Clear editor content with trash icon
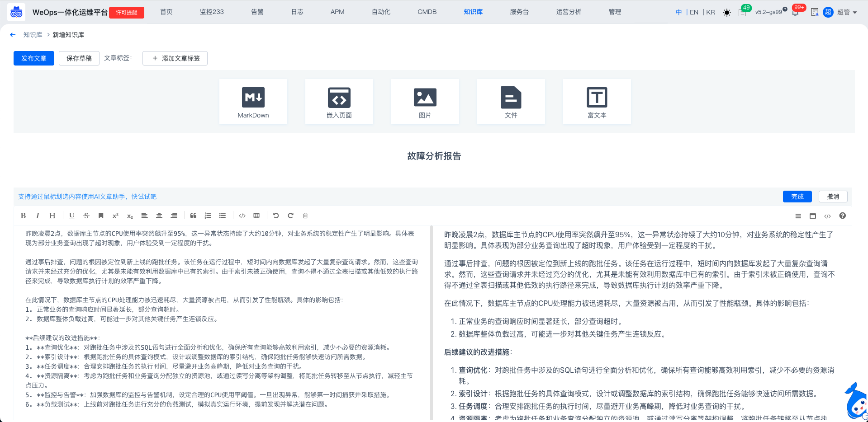868x422 pixels. click(305, 216)
